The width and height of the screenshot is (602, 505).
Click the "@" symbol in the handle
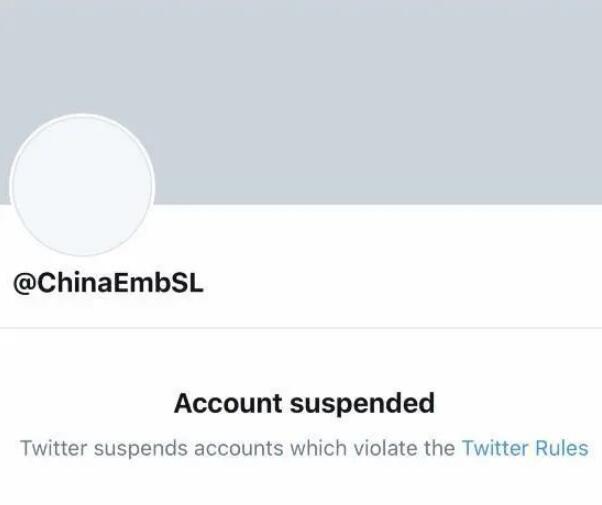click(x=24, y=283)
